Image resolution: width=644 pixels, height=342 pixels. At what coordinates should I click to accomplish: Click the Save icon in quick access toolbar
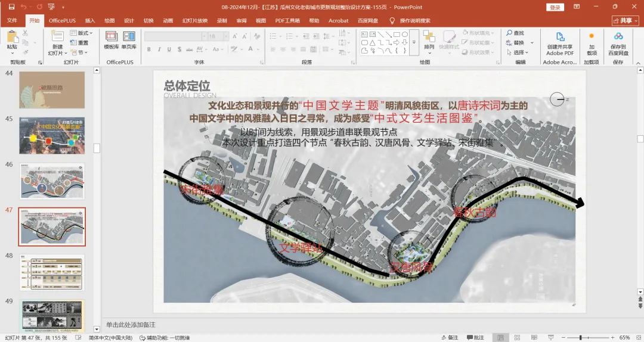[x=11, y=7]
